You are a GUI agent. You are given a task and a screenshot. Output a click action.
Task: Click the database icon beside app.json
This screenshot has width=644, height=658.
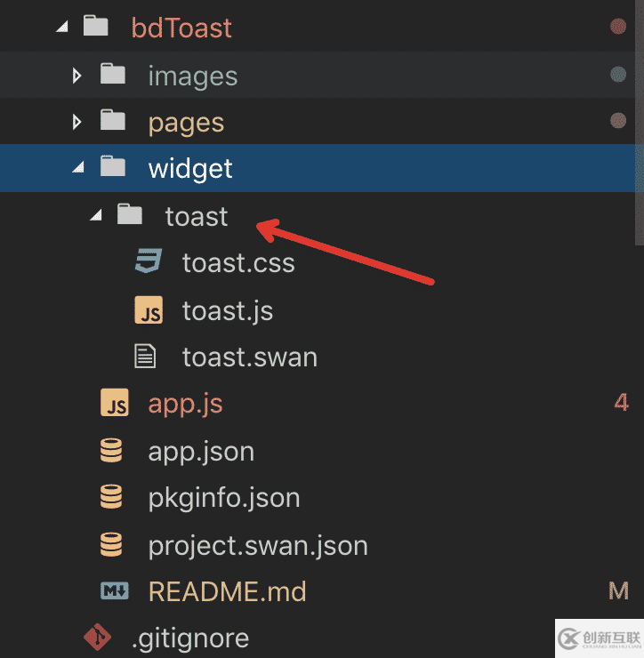pyautogui.click(x=111, y=451)
